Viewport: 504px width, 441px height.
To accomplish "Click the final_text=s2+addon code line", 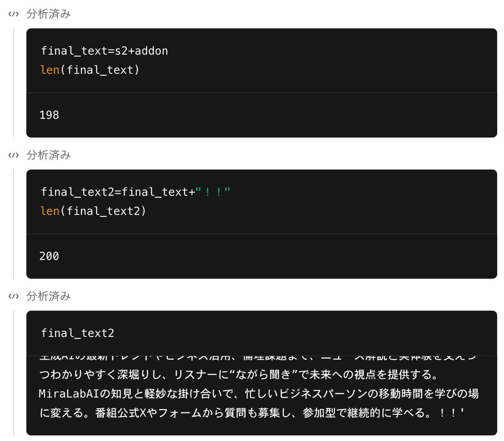I will point(104,51).
